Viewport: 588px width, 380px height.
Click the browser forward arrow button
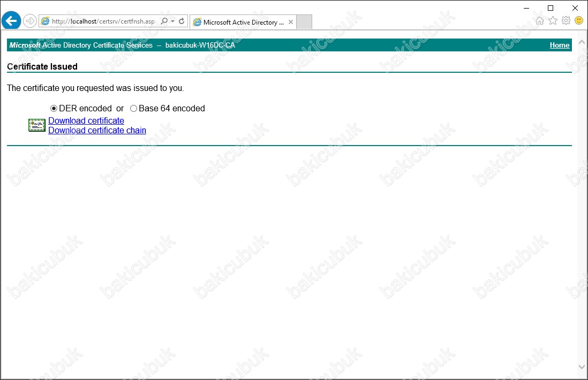click(x=29, y=21)
